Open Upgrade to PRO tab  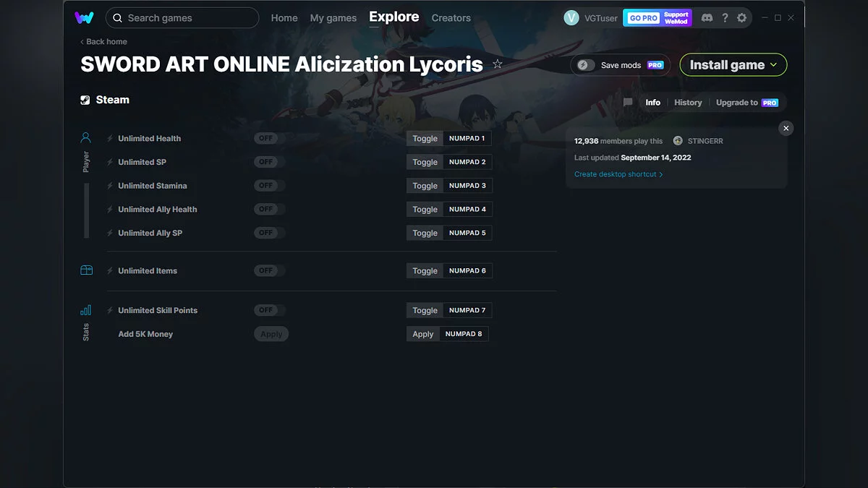point(746,103)
